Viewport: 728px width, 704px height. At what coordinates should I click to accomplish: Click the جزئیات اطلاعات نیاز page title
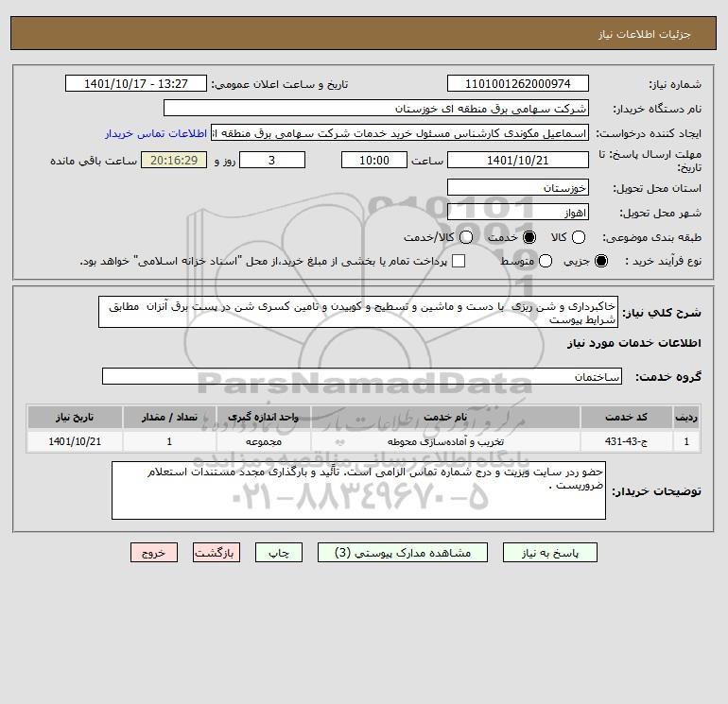tap(645, 34)
